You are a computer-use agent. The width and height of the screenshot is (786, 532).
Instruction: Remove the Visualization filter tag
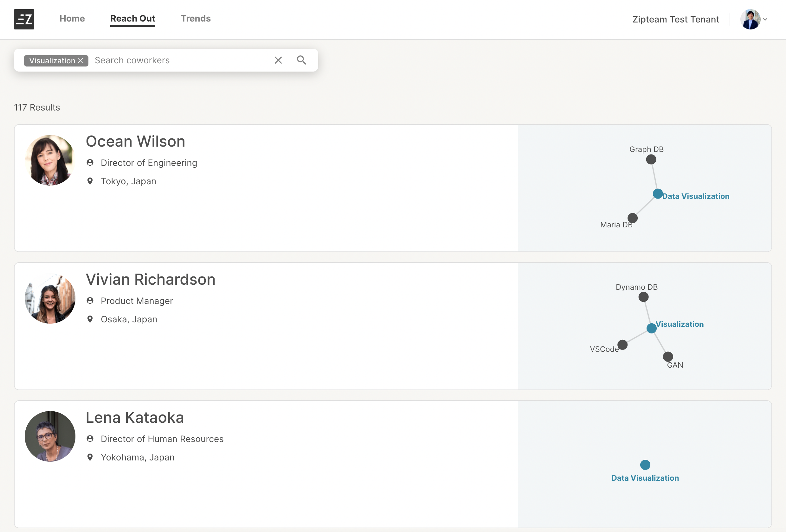coord(81,61)
